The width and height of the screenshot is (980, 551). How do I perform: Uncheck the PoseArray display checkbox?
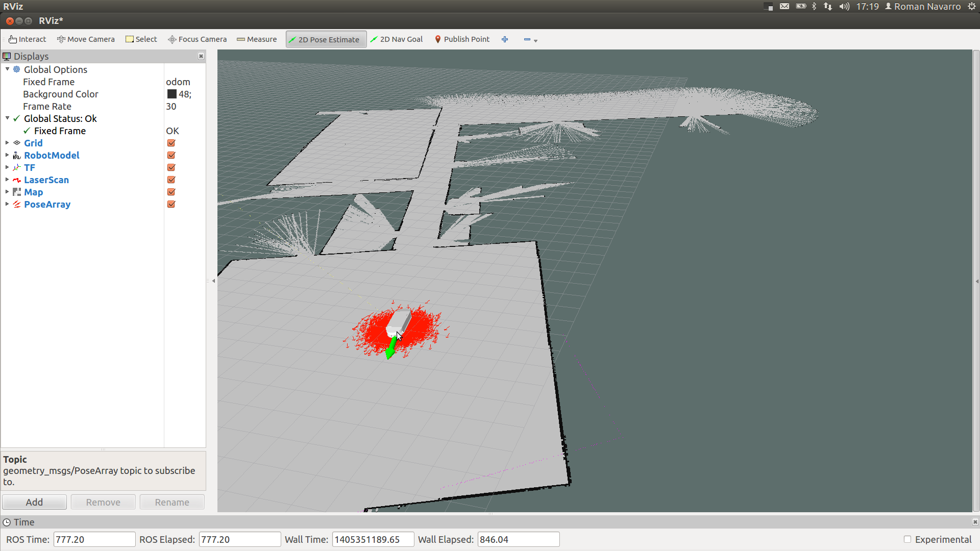(x=171, y=204)
